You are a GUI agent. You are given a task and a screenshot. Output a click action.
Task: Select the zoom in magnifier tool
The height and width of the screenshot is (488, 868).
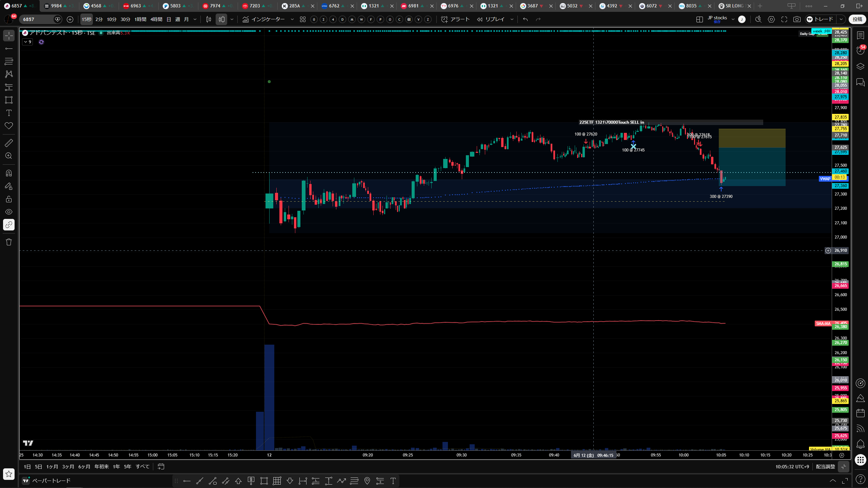[9, 156]
